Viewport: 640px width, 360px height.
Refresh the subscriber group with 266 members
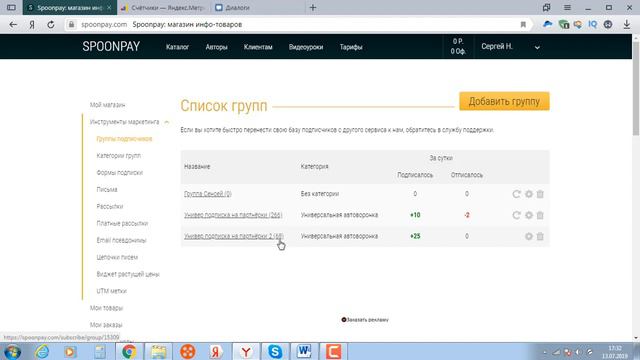point(516,215)
